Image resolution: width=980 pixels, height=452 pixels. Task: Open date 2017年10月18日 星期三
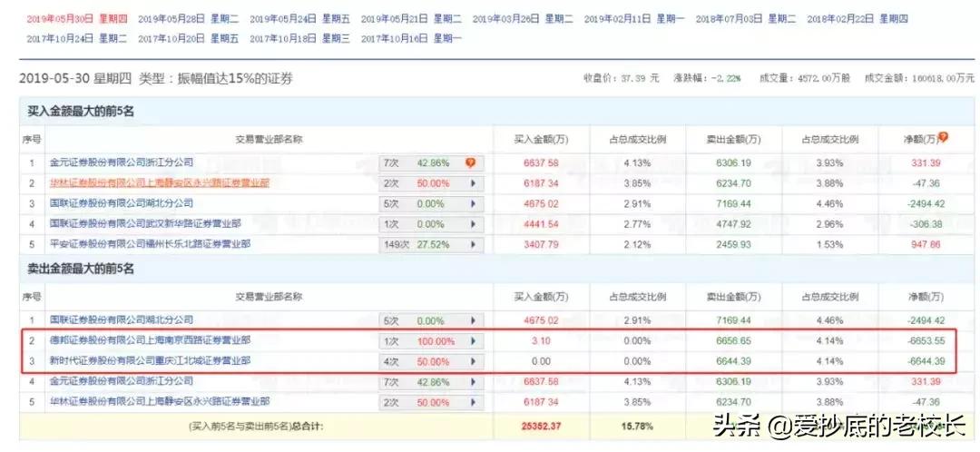tap(300, 39)
